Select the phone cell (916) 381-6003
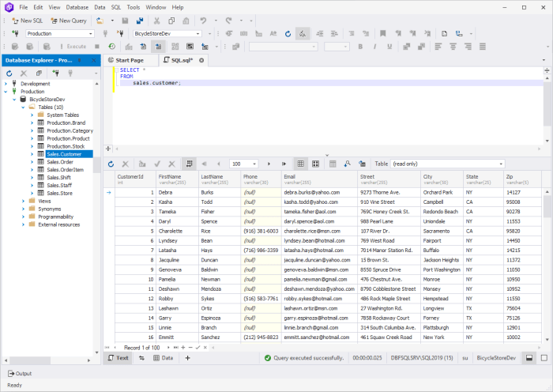 261,231
